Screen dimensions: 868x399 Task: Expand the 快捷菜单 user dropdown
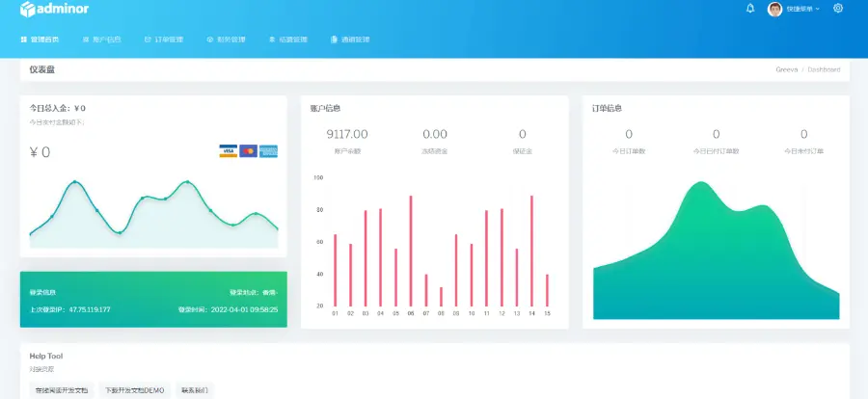pyautogui.click(x=802, y=9)
